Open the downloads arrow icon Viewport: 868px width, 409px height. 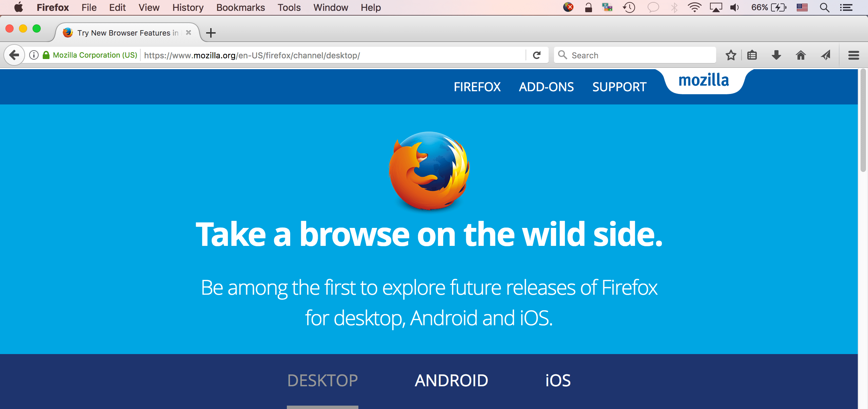776,55
